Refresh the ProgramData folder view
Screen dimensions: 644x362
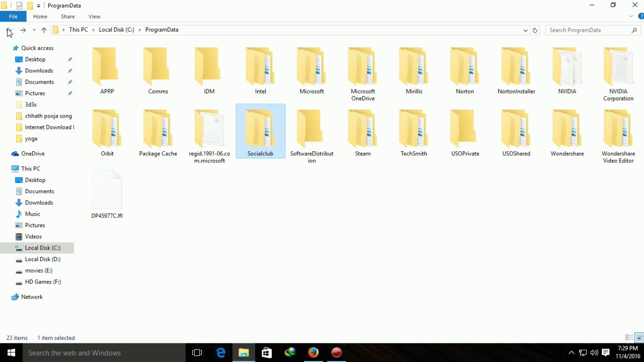pos(535,30)
